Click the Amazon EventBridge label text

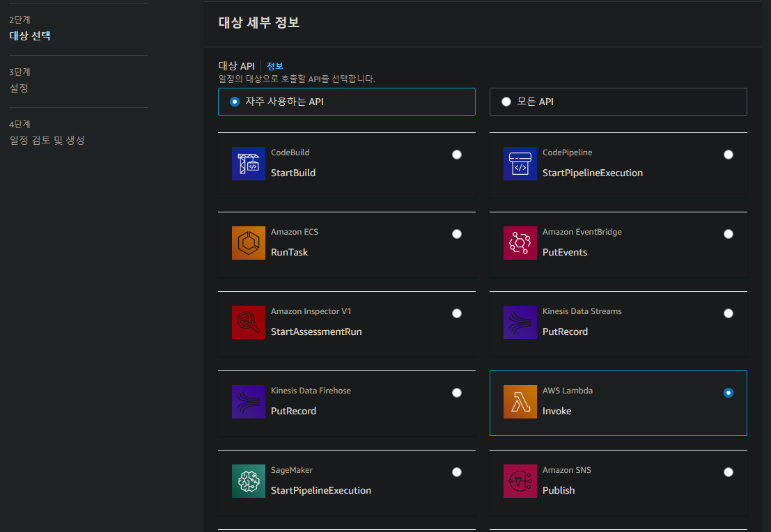point(582,232)
